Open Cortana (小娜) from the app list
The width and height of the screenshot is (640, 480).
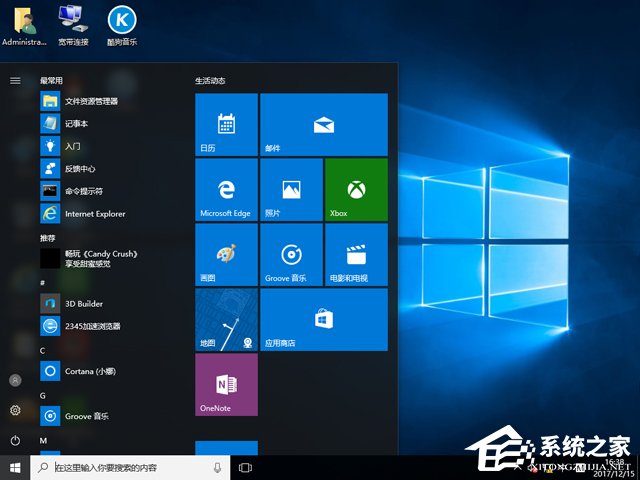78,371
